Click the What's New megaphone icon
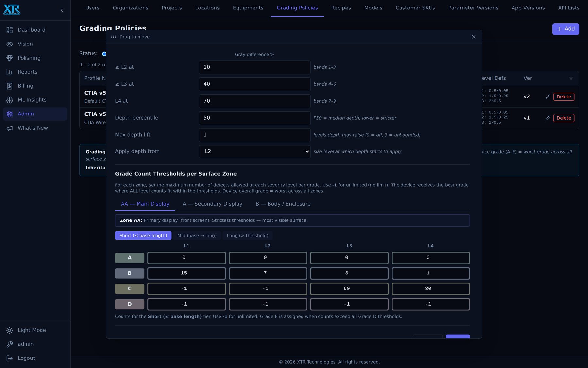 coord(9,128)
